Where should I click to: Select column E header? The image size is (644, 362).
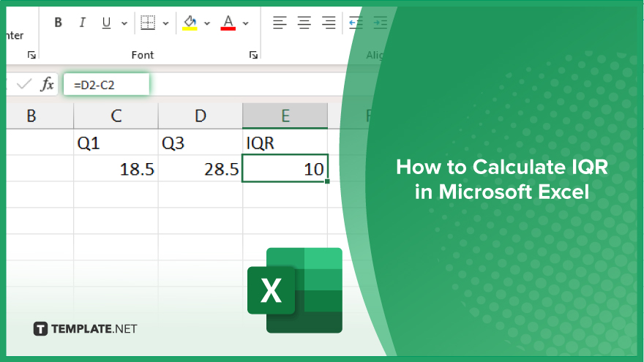click(285, 116)
